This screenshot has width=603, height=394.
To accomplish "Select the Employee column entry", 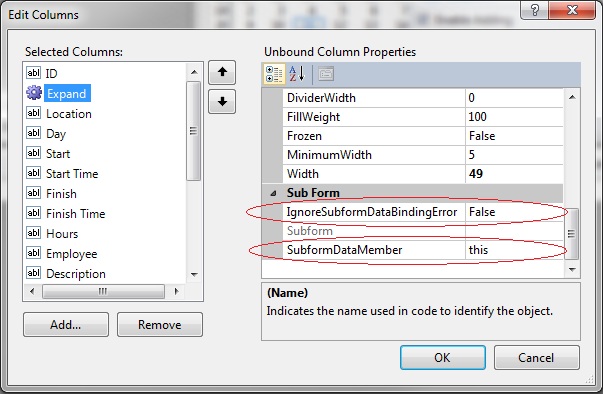I will click(72, 254).
